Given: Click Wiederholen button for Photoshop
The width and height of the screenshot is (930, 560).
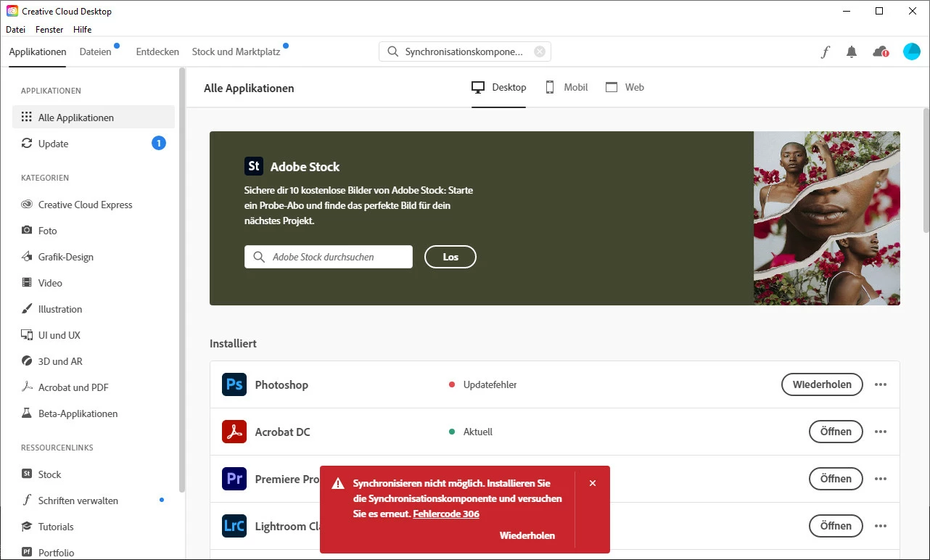Looking at the screenshot, I should [x=822, y=384].
